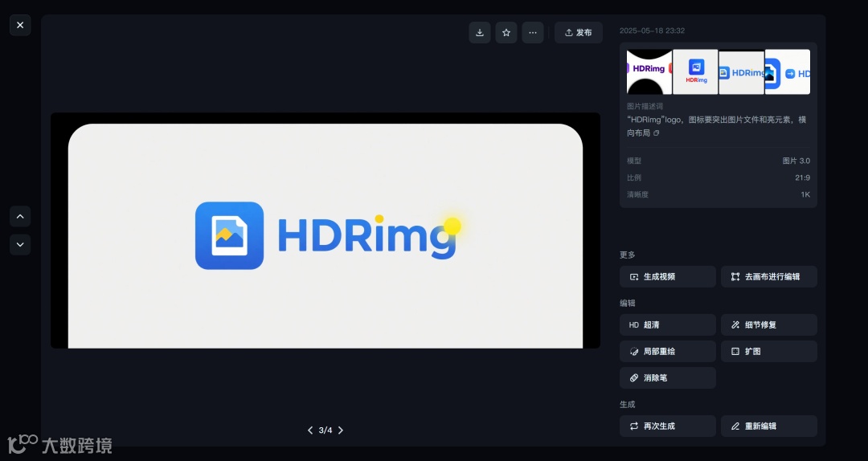
Task: Go to previous generation with up arrow
Action: click(x=20, y=216)
